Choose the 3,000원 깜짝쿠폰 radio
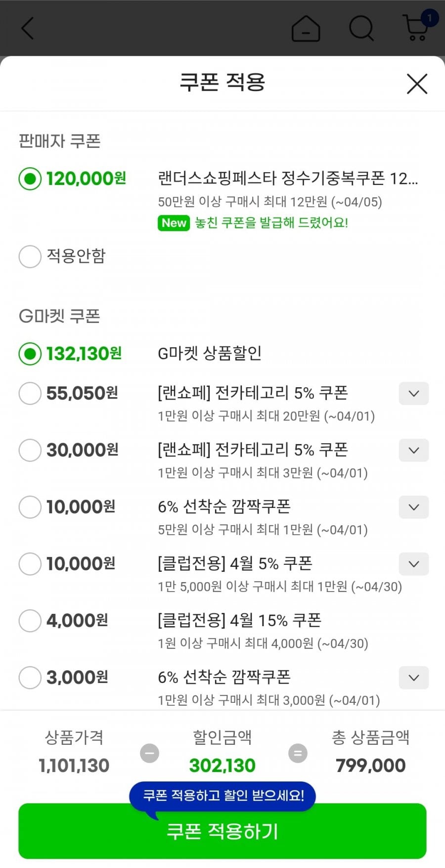445x868 pixels. pos(30,678)
